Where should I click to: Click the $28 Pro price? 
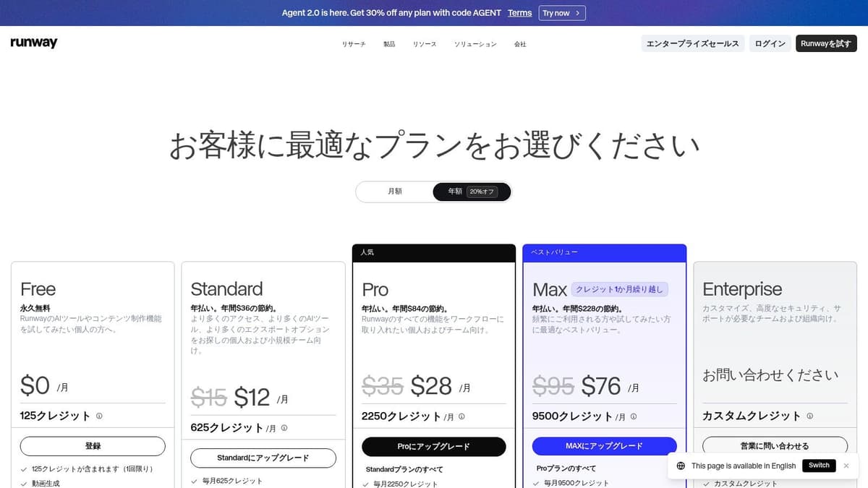click(x=432, y=386)
